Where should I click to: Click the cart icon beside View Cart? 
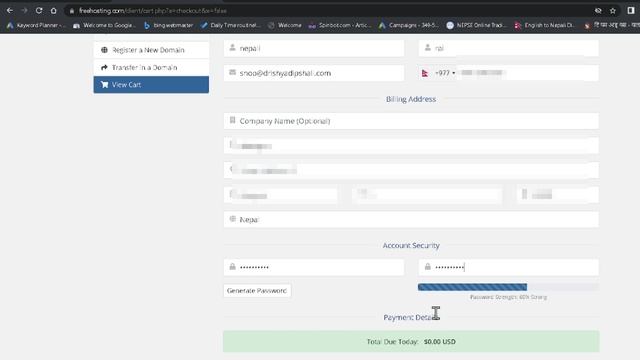point(104,84)
